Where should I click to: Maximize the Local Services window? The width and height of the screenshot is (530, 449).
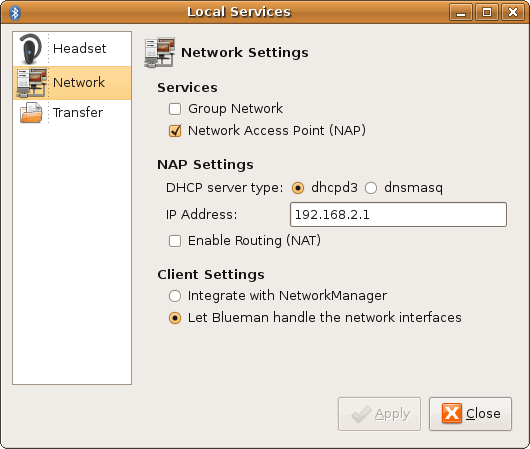[487, 13]
